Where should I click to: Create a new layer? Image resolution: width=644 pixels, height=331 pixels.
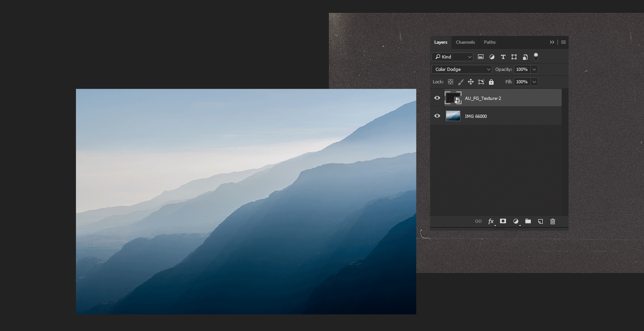[540, 221]
